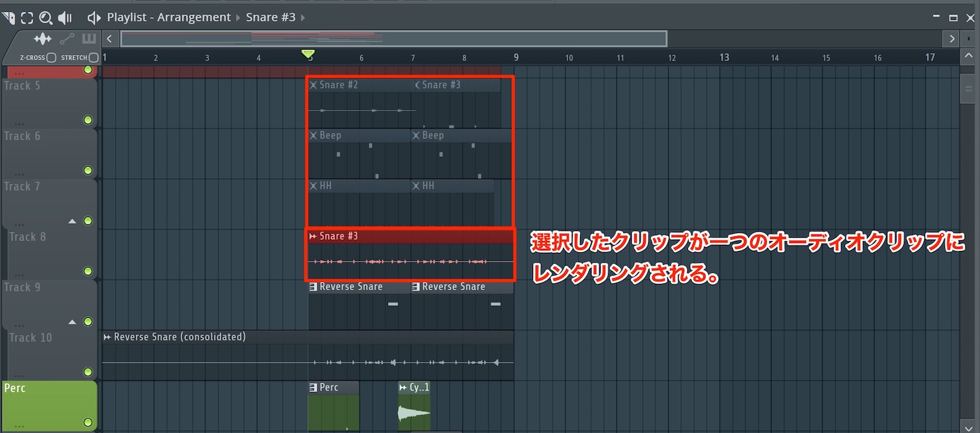
Task: Activate the zoom magnifier tool icon
Action: (45, 17)
